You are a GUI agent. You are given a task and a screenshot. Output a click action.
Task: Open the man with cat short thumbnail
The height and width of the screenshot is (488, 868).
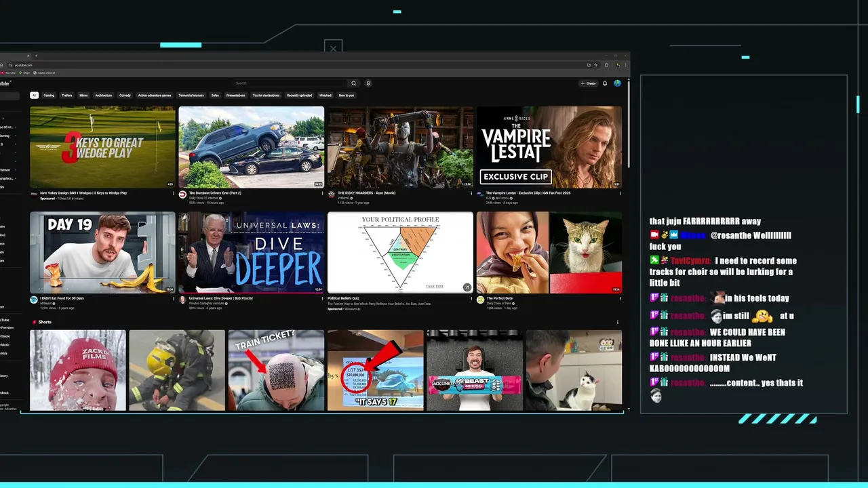574,370
